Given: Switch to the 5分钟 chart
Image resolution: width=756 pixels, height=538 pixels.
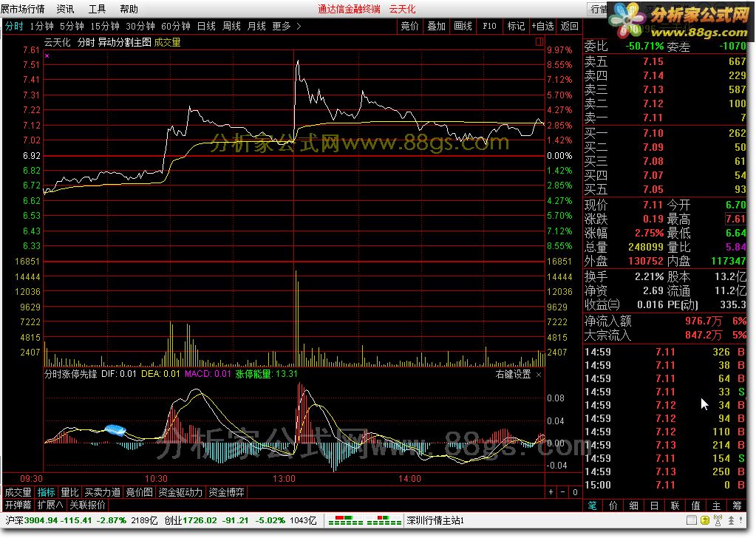Looking at the screenshot, I should coord(72,26).
